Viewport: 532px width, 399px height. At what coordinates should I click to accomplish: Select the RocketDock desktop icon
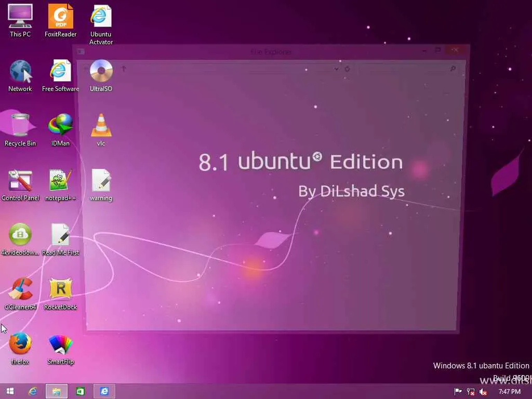pos(60,294)
